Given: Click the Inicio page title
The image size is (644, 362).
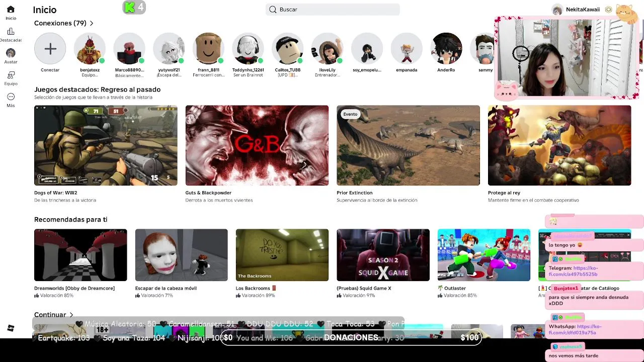Looking at the screenshot, I should (45, 10).
